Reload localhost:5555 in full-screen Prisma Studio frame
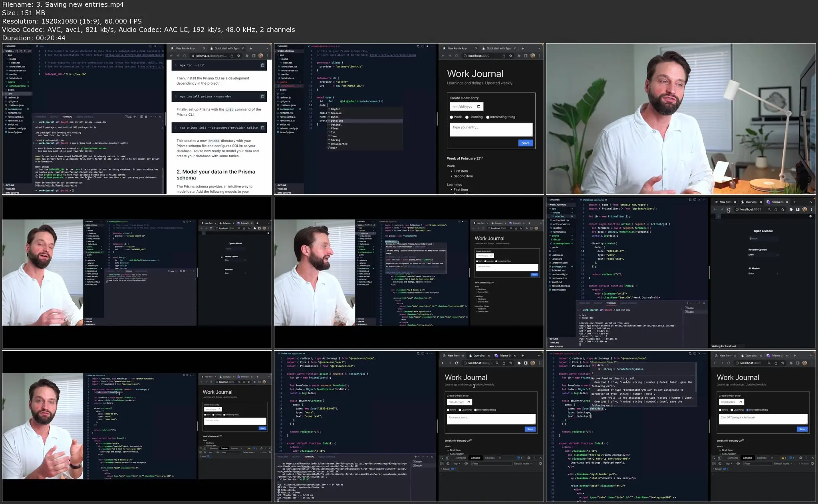Viewport: 818px width, 504px height. click(x=729, y=209)
